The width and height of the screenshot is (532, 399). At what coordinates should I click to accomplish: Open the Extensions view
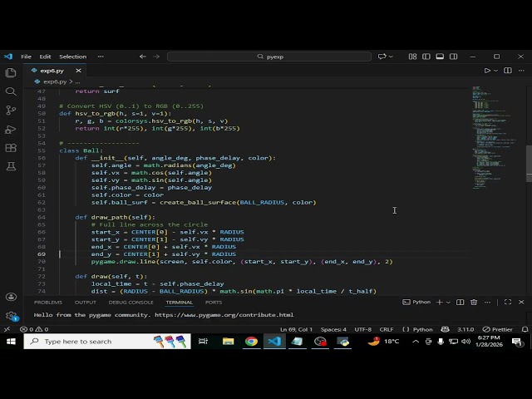click(x=10, y=148)
